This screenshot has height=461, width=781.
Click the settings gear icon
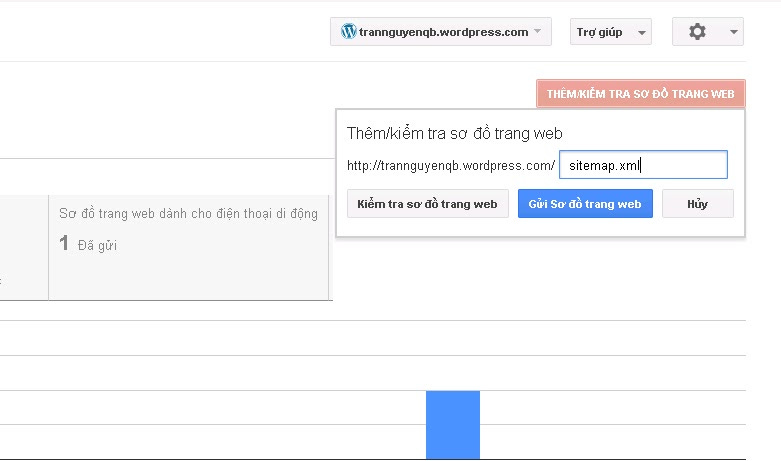point(697,32)
